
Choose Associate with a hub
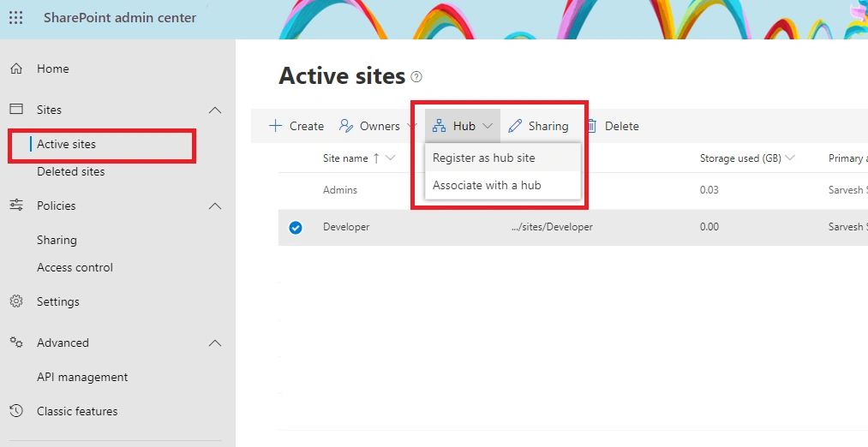pyautogui.click(x=503, y=185)
